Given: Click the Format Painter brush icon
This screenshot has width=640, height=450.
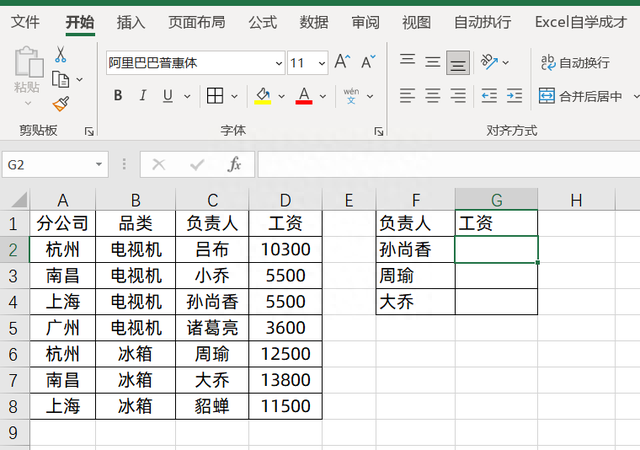Looking at the screenshot, I should (x=61, y=104).
